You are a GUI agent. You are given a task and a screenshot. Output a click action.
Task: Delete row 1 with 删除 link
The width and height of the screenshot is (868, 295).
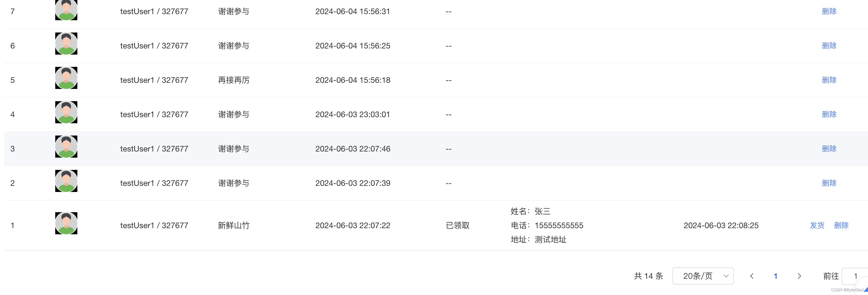click(841, 225)
